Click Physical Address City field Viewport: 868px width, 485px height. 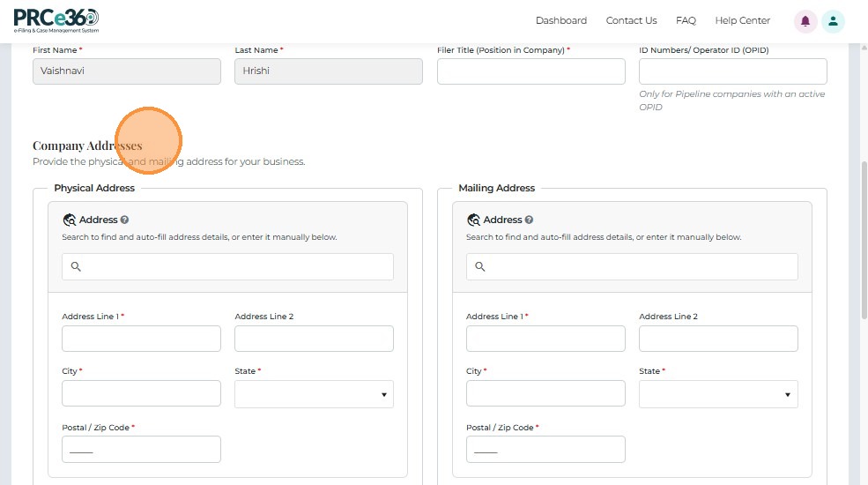pos(141,393)
